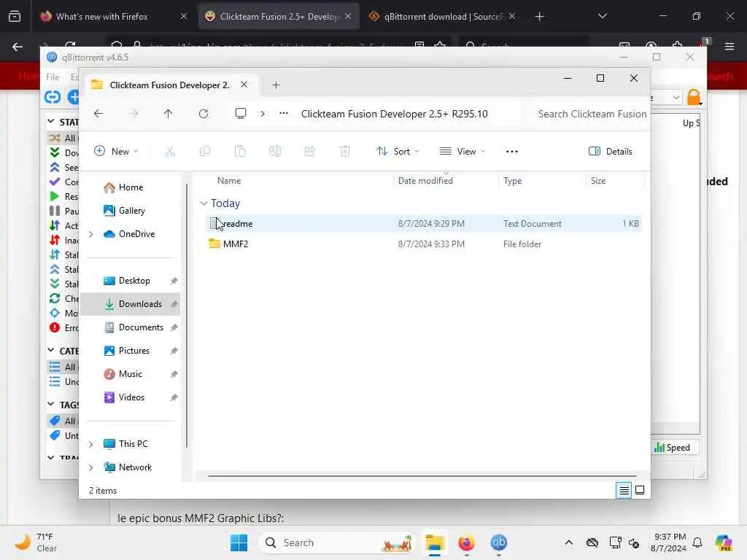Viewport: 747px width, 560px height.
Task: Expand the This PC tree node
Action: click(x=91, y=444)
